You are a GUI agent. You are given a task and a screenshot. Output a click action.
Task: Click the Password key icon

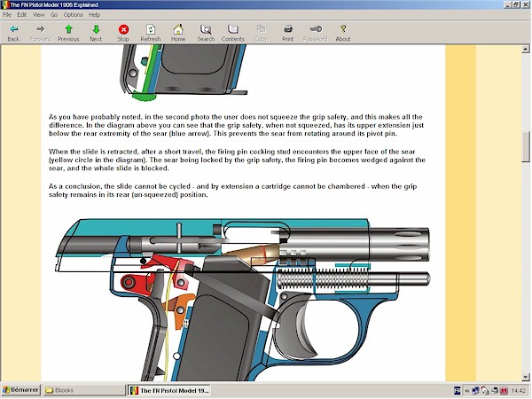(316, 29)
